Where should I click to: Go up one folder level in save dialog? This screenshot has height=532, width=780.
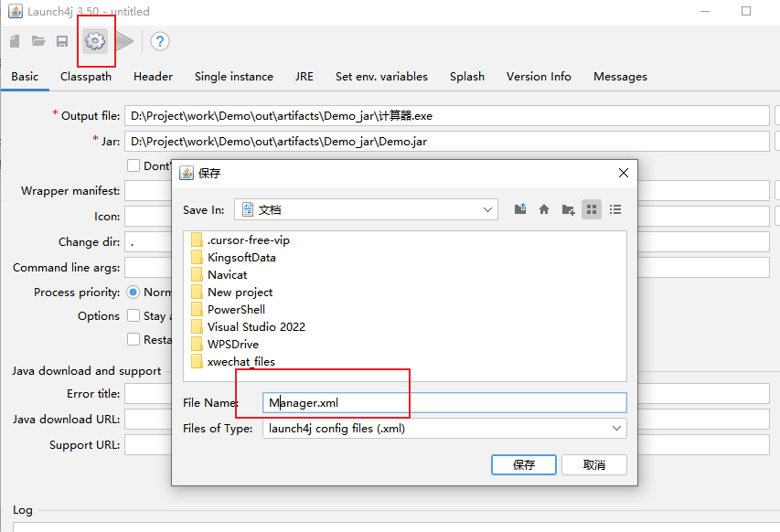click(x=520, y=209)
